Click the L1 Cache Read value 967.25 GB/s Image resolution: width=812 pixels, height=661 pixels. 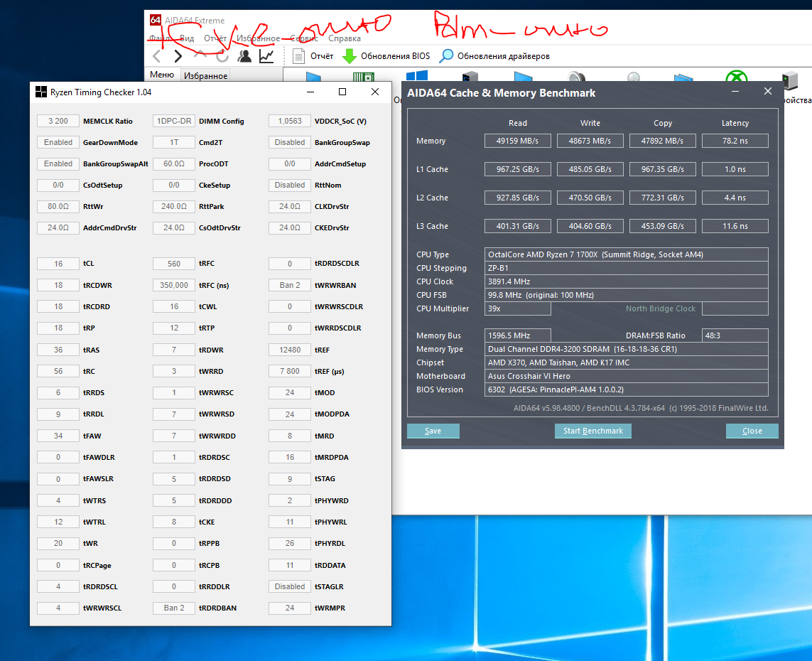tap(517, 169)
